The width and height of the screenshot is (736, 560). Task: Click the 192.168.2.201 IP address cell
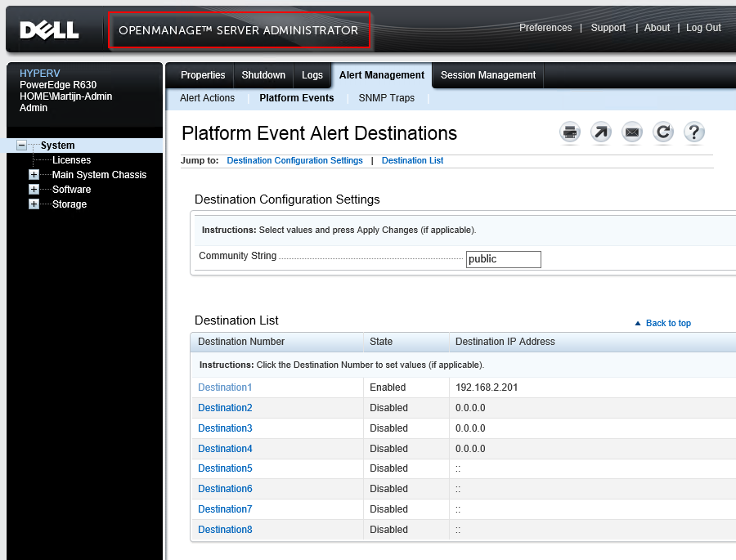pyautogui.click(x=487, y=388)
